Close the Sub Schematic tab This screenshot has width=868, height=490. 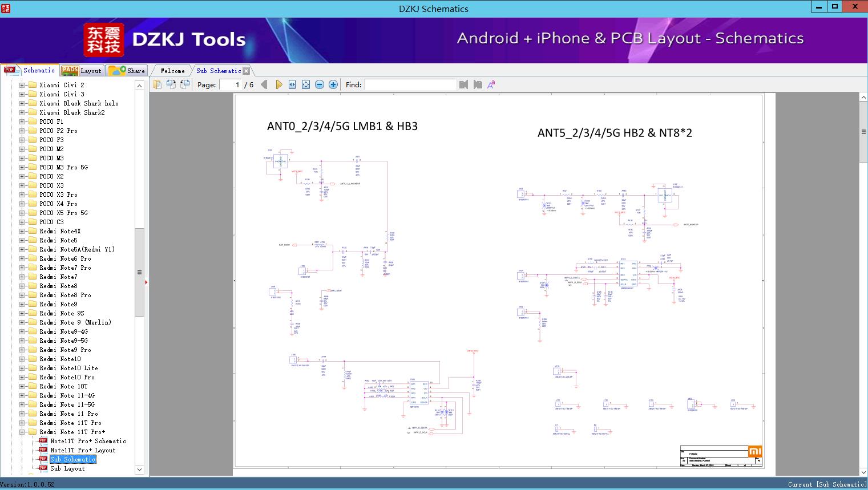coord(246,71)
